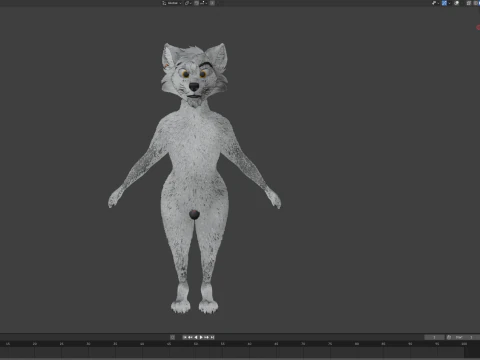The image size is (480, 360).
Task: Jump to the next keyframe
Action: coord(206,337)
